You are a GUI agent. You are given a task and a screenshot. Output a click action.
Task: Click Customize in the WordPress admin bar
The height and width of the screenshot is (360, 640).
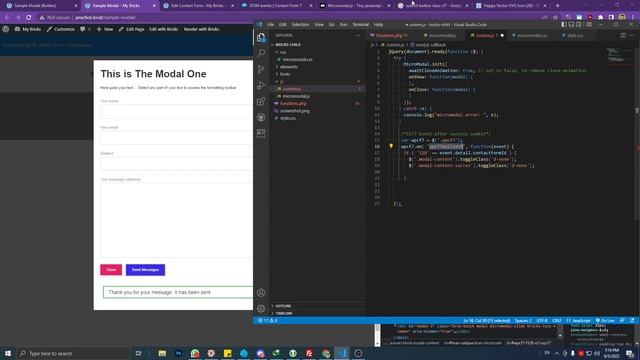[x=61, y=29]
